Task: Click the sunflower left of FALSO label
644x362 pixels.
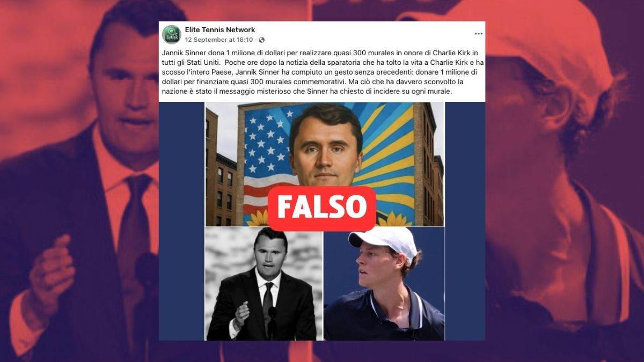Action: click(x=257, y=218)
